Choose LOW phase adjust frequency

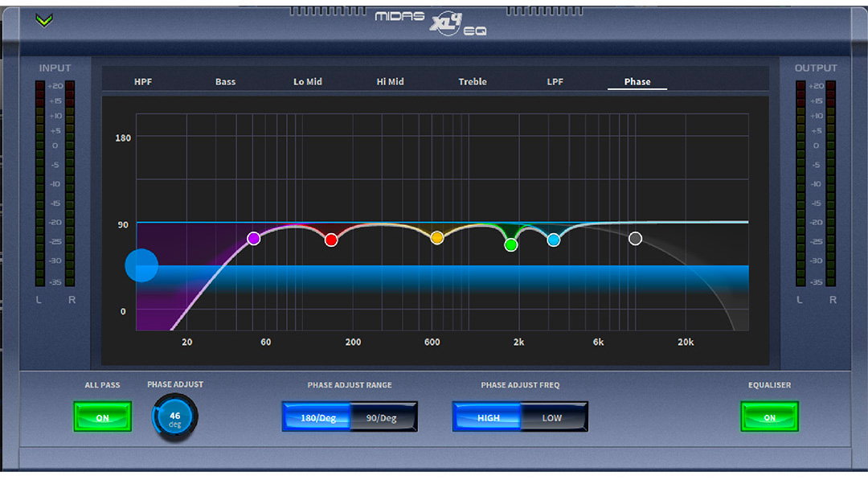point(553,417)
